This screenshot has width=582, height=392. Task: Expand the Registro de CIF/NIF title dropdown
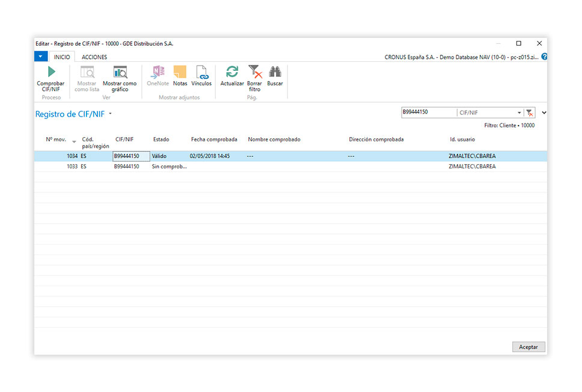(x=111, y=114)
